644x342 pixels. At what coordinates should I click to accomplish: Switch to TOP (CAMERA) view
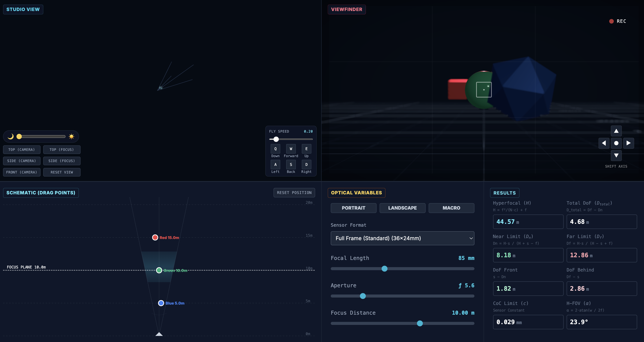pos(21,150)
